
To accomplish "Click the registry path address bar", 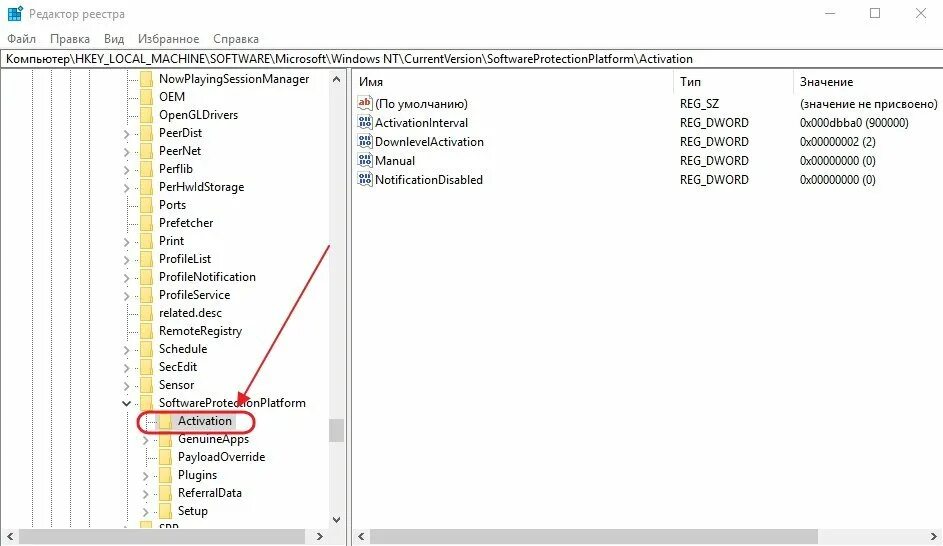I will [x=472, y=59].
